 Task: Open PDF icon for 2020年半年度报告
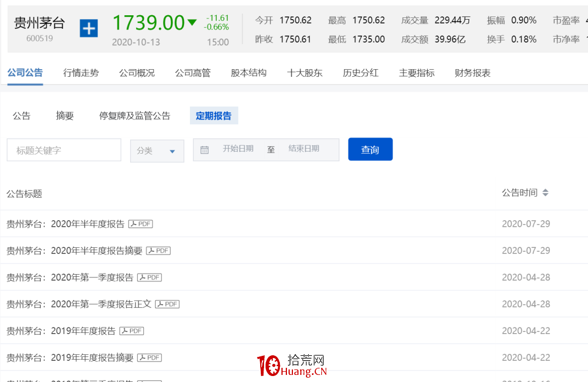tap(140, 224)
